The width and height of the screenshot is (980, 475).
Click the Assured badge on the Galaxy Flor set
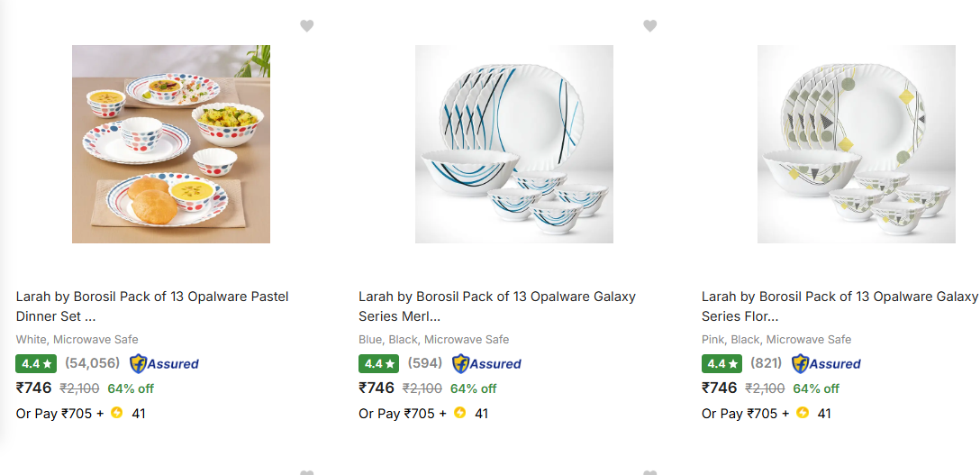tap(826, 364)
